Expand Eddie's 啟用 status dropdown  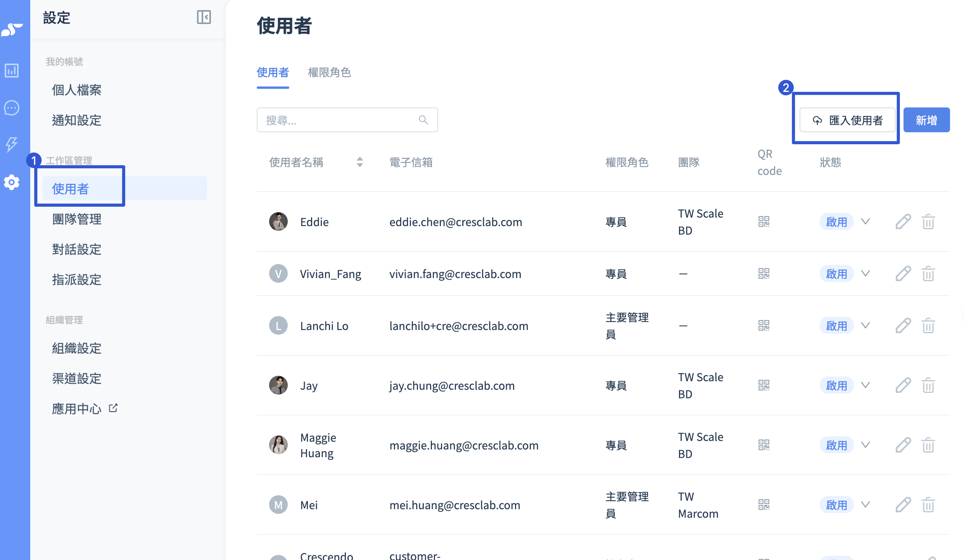(866, 222)
